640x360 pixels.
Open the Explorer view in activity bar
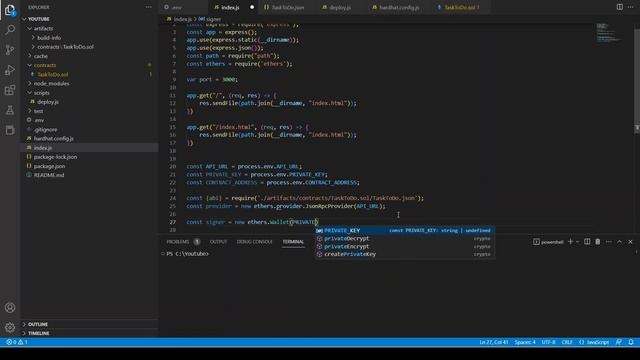10,10
